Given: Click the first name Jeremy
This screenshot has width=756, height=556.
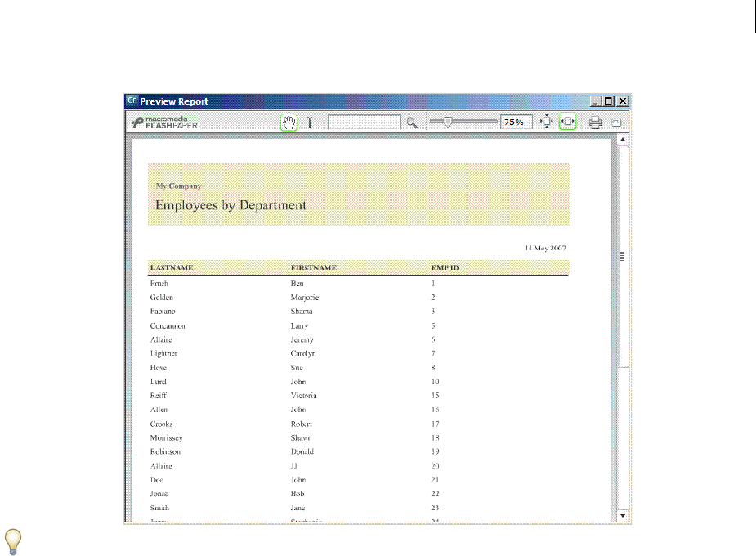Looking at the screenshot, I should (302, 340).
